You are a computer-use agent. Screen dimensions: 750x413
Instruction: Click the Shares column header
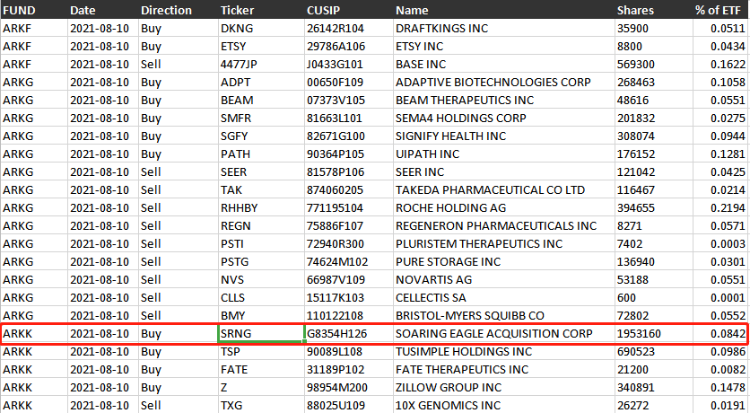(637, 9)
